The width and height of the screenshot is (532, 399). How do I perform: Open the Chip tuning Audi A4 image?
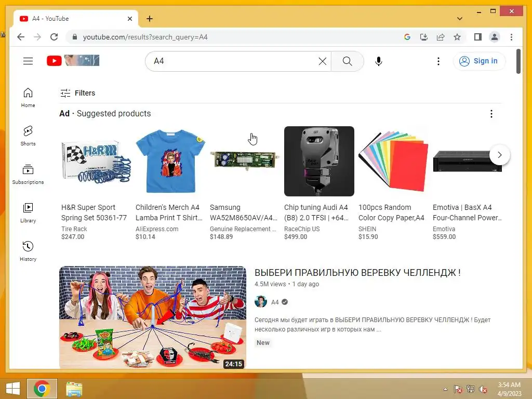tap(320, 161)
